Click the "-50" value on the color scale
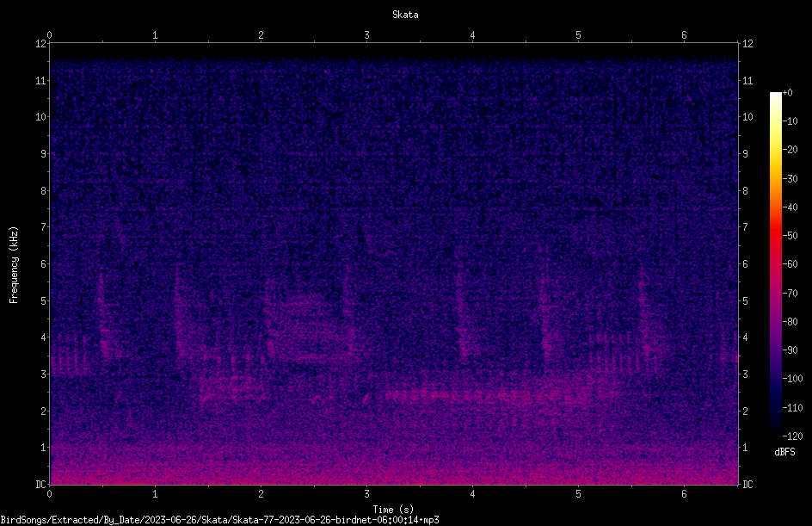This screenshot has width=812, height=526. pyautogui.click(x=790, y=236)
